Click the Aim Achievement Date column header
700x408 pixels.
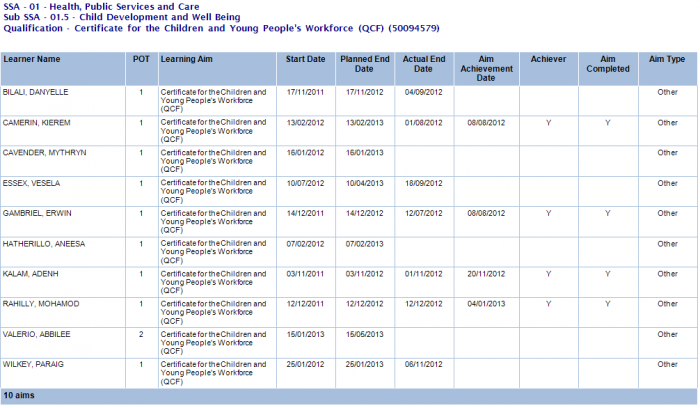coord(486,68)
